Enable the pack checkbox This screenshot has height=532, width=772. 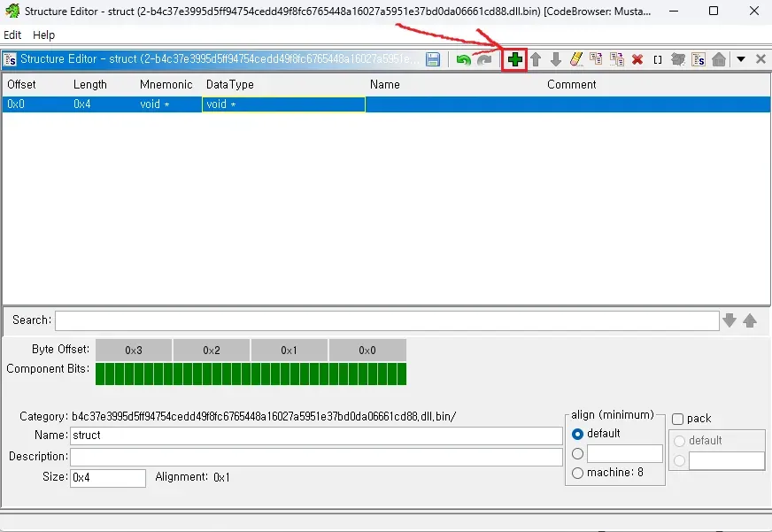(678, 419)
